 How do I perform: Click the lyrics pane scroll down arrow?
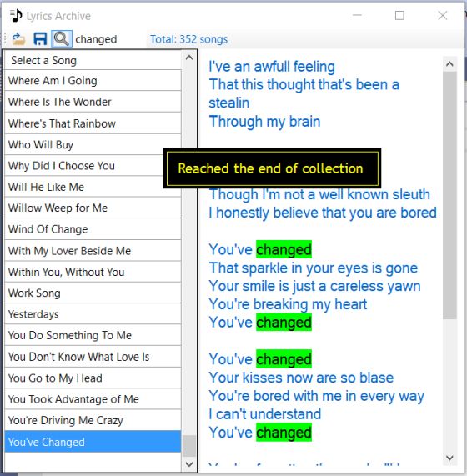coord(449,458)
